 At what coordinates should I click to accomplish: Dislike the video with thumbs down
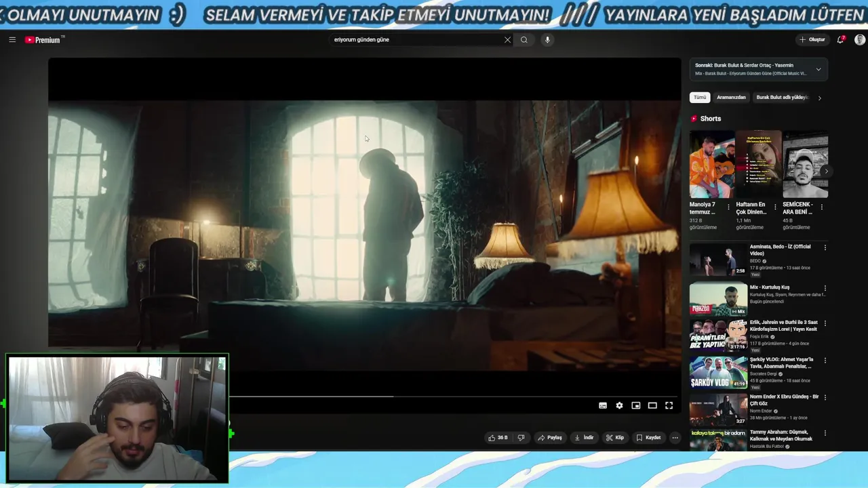(521, 438)
